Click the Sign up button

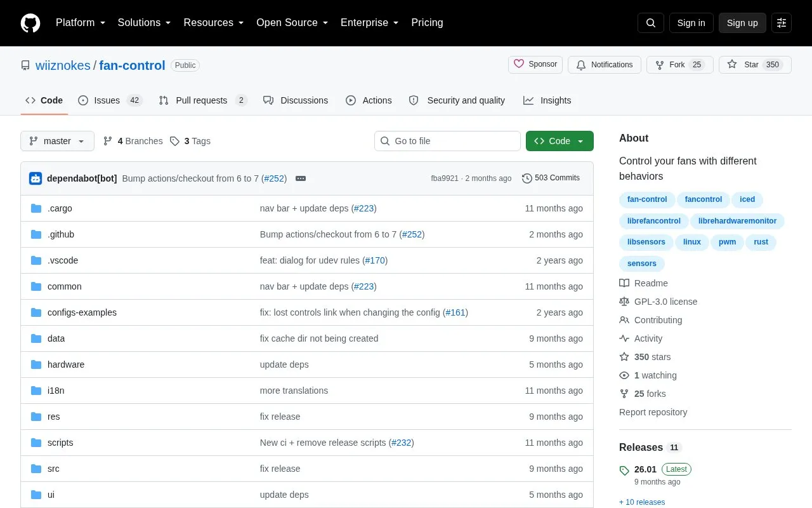click(x=742, y=23)
